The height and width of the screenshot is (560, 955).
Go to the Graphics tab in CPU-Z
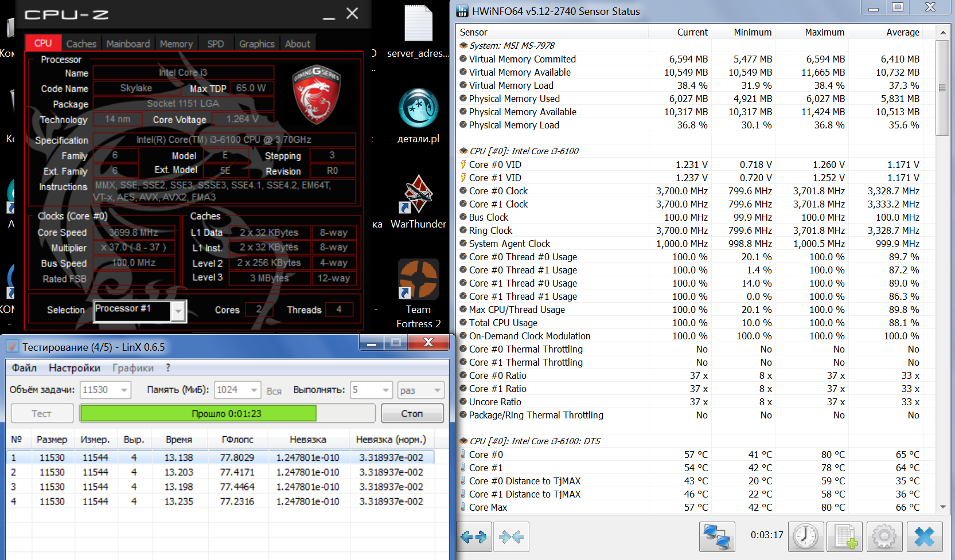tap(257, 44)
